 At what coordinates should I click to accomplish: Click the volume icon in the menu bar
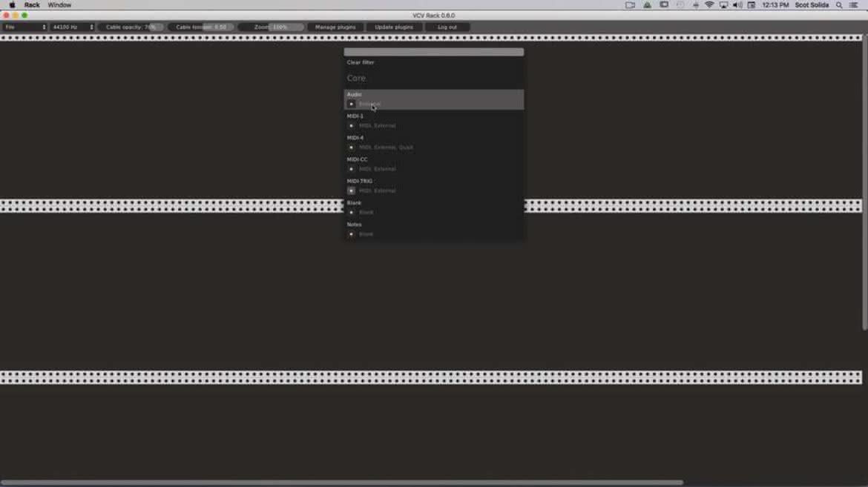pyautogui.click(x=737, y=5)
